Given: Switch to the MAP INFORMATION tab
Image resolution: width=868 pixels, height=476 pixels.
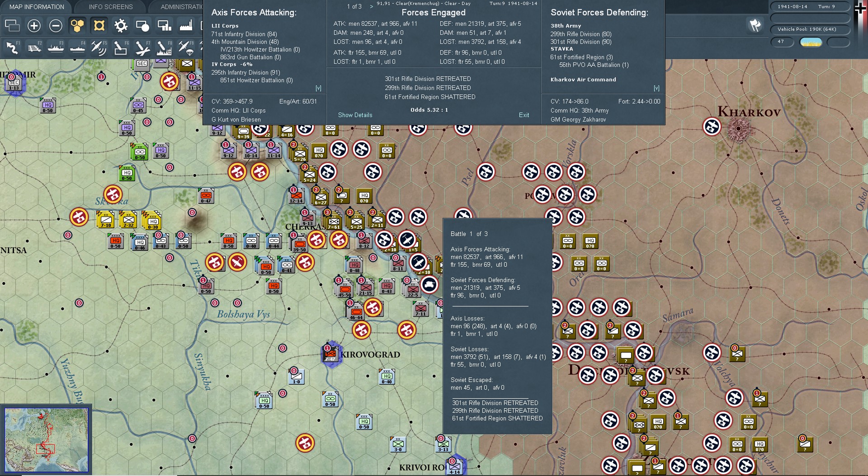Looking at the screenshot, I should click(37, 7).
